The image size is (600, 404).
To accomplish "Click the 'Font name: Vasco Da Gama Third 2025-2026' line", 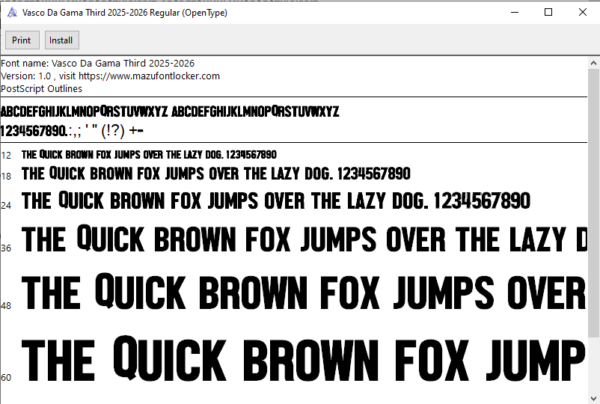I will click(x=98, y=63).
